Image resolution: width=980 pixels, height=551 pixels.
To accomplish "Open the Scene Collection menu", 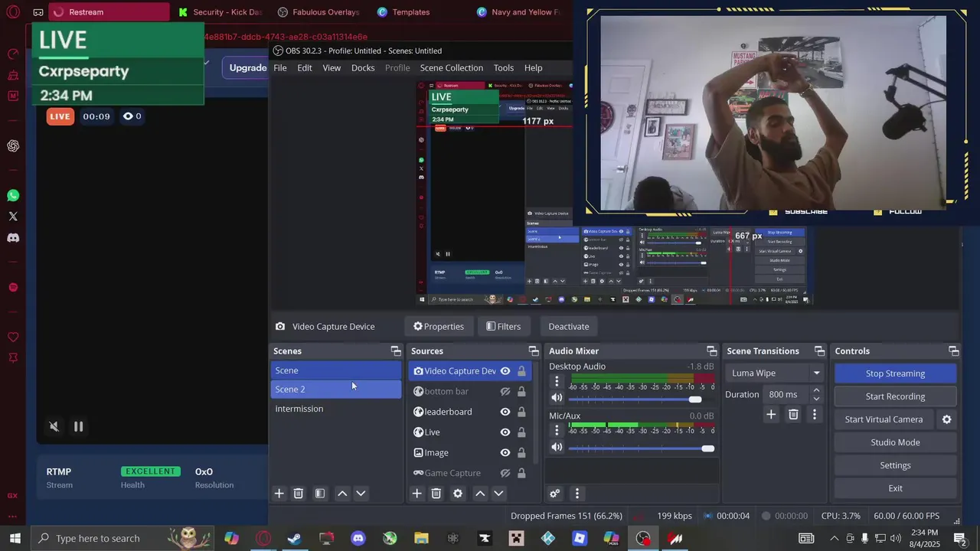I will pos(452,68).
